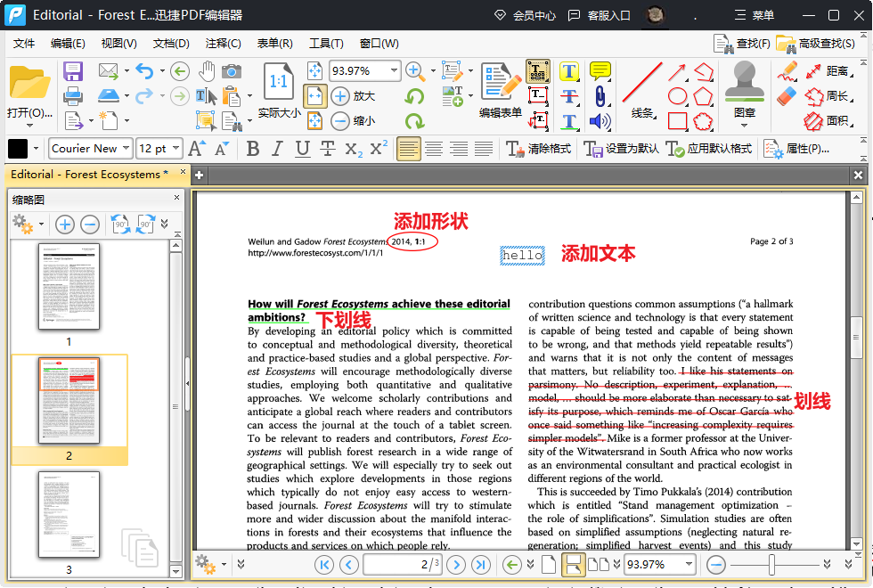The height and width of the screenshot is (588, 873).
Task: Align text left
Action: click(409, 149)
